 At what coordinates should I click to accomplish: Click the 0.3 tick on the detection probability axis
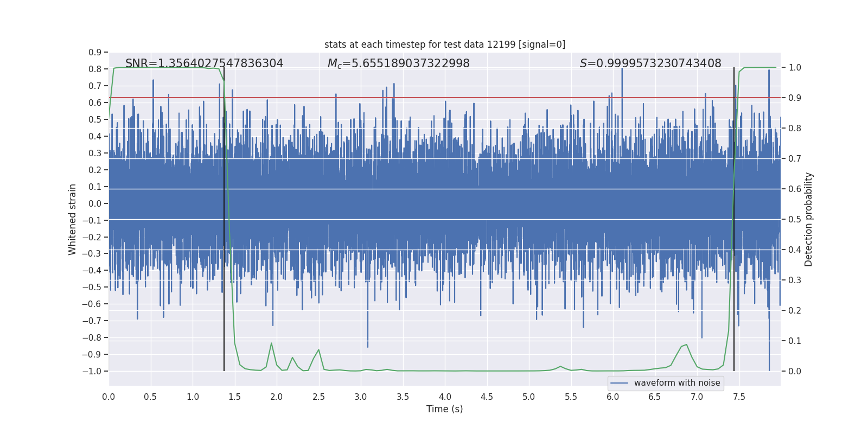point(795,280)
